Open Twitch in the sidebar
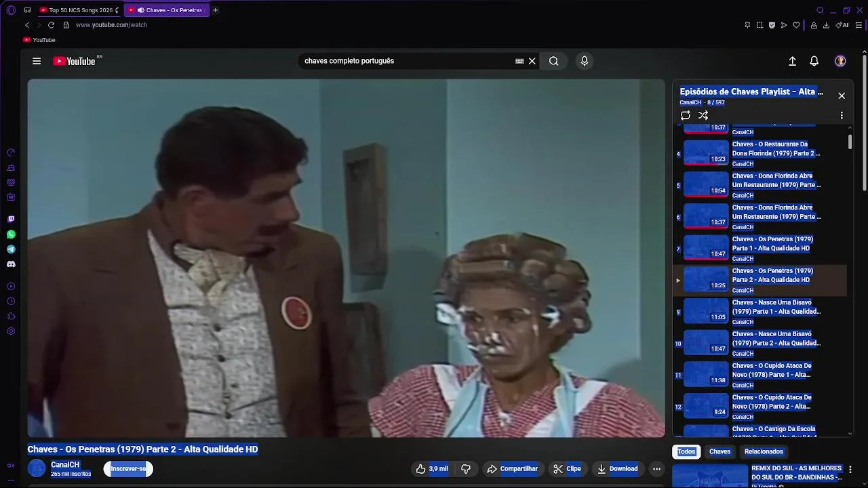 pos(11,219)
